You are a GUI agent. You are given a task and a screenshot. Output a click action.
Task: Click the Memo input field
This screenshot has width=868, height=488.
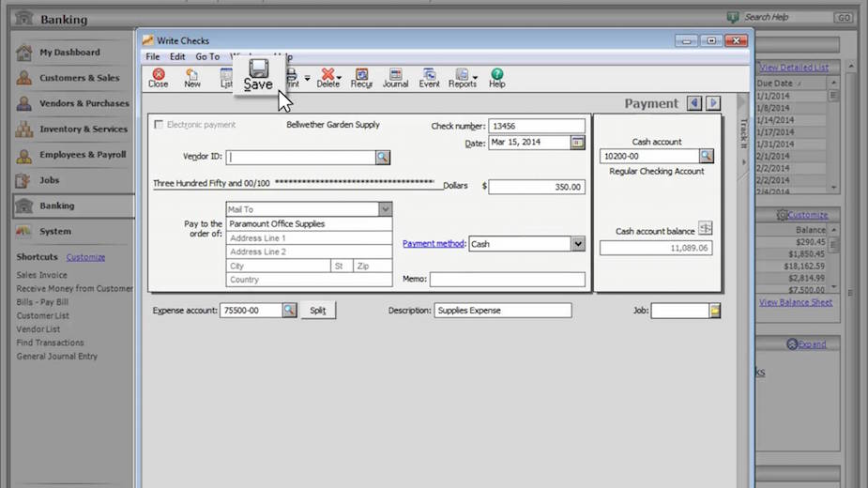click(x=507, y=279)
